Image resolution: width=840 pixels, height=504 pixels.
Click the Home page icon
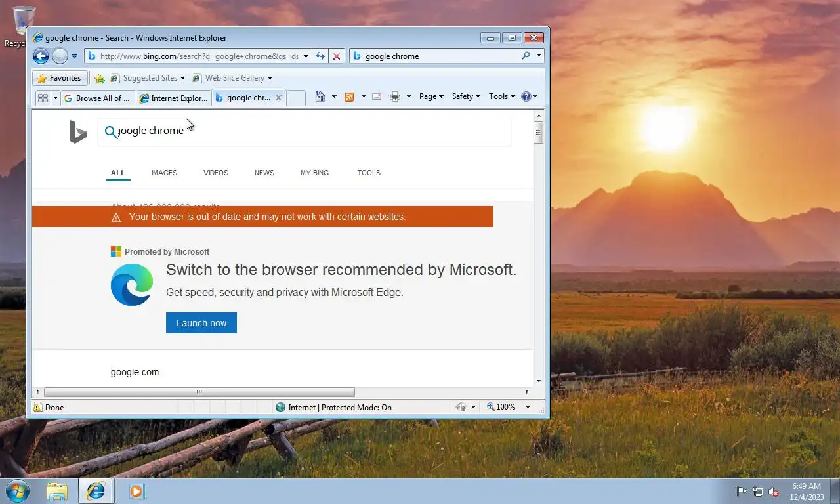tap(320, 96)
